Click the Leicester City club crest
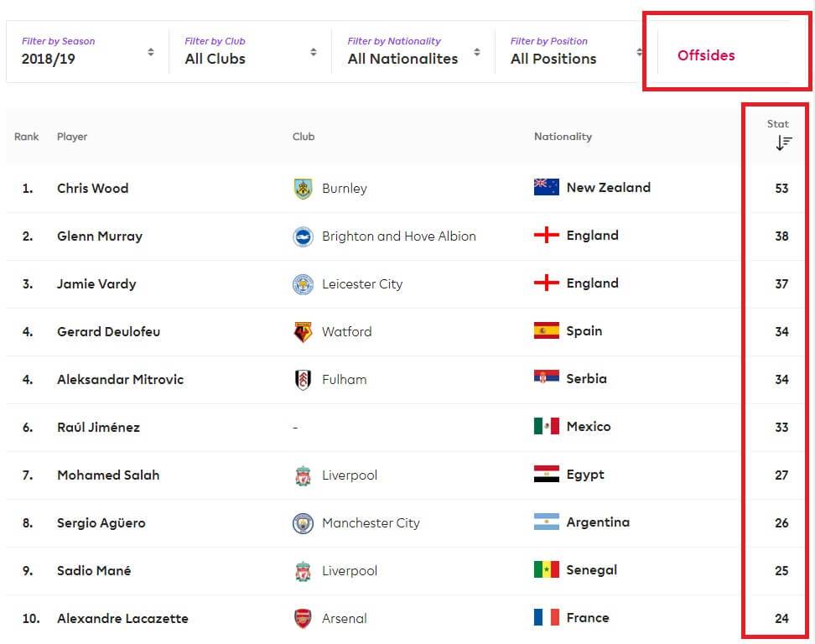The image size is (815, 644). [x=303, y=284]
